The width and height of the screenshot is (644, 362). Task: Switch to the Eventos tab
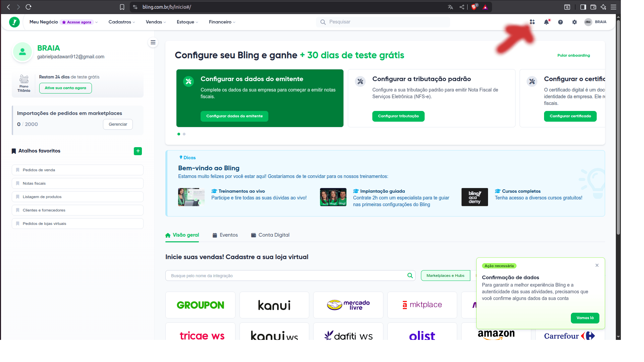225,235
